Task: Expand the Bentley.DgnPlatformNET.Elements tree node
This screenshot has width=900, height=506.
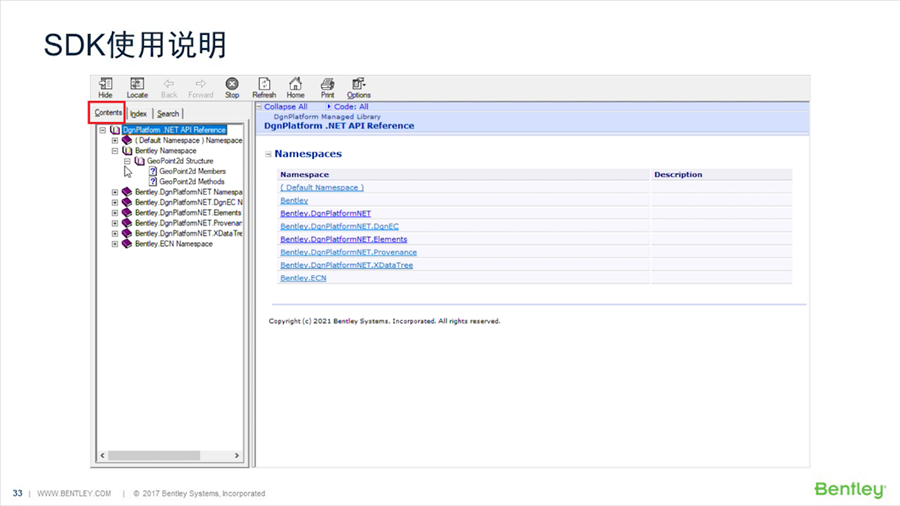Action: click(x=115, y=213)
